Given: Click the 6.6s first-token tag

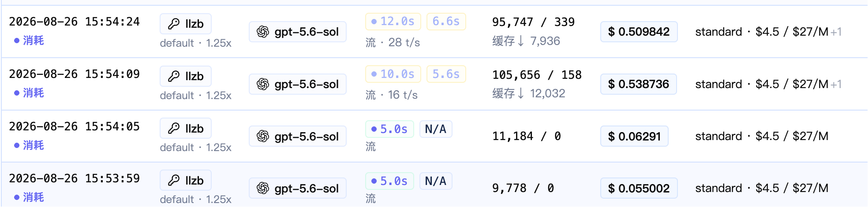Looking at the screenshot, I should [x=446, y=21].
